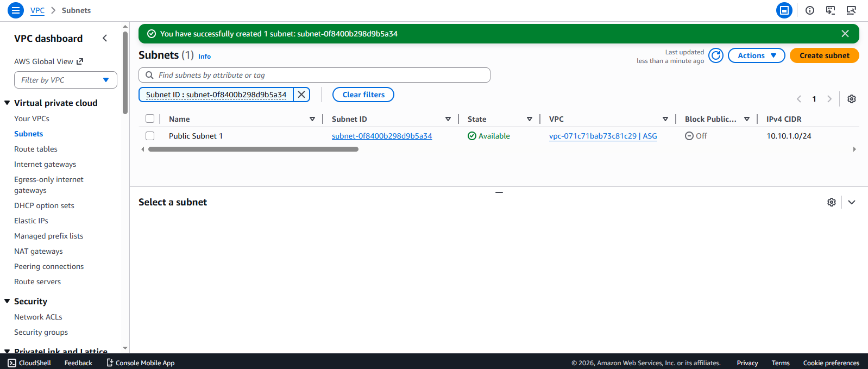Open Privacy link in footer
Viewport: 868px width, 369px height.
[747, 363]
